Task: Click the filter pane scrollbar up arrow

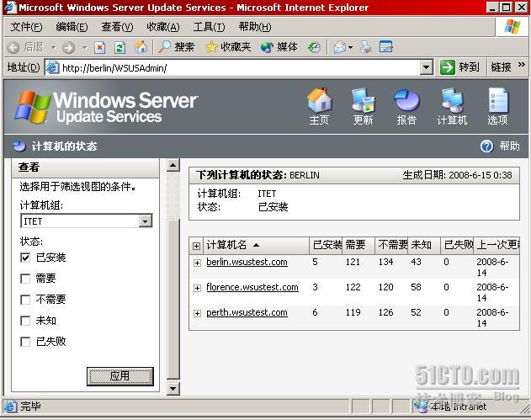Action: point(173,165)
